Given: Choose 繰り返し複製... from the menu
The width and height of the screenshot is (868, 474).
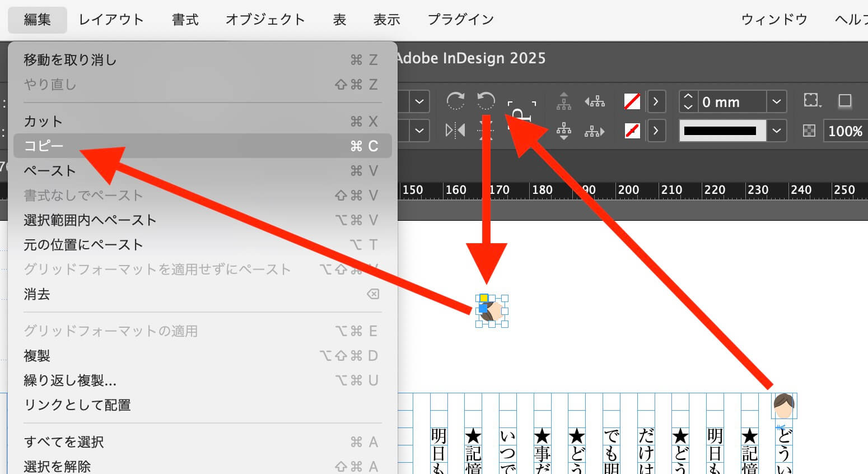Looking at the screenshot, I should 70,380.
